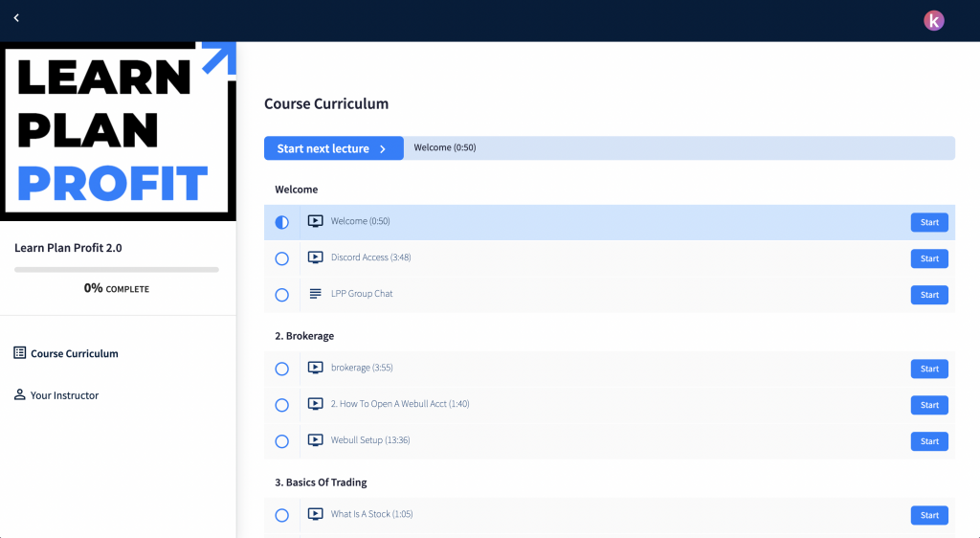Open the LPP Group Chat lecture title
Screen dimensions: 980x538
click(362, 294)
